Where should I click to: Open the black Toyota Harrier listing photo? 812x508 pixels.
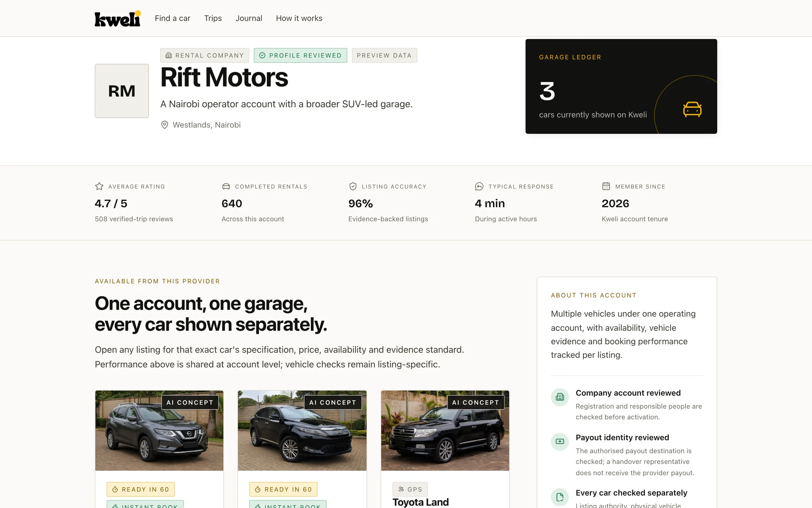(x=302, y=430)
